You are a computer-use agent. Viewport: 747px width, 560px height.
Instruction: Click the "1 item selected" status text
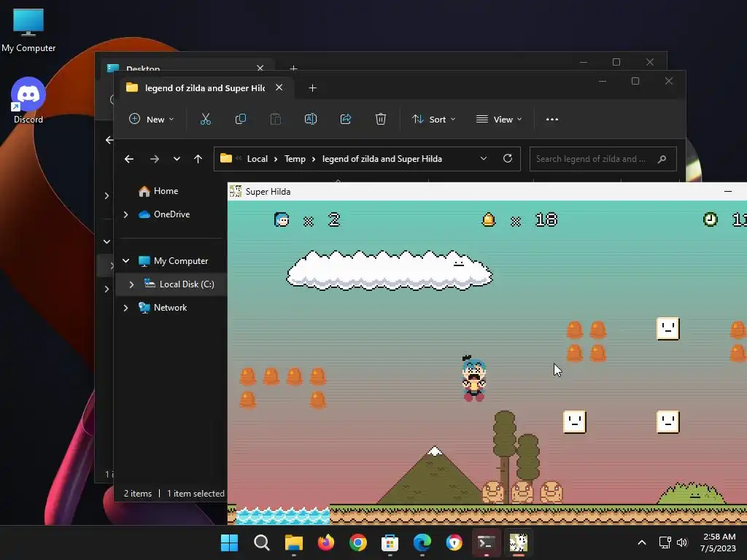196,494
